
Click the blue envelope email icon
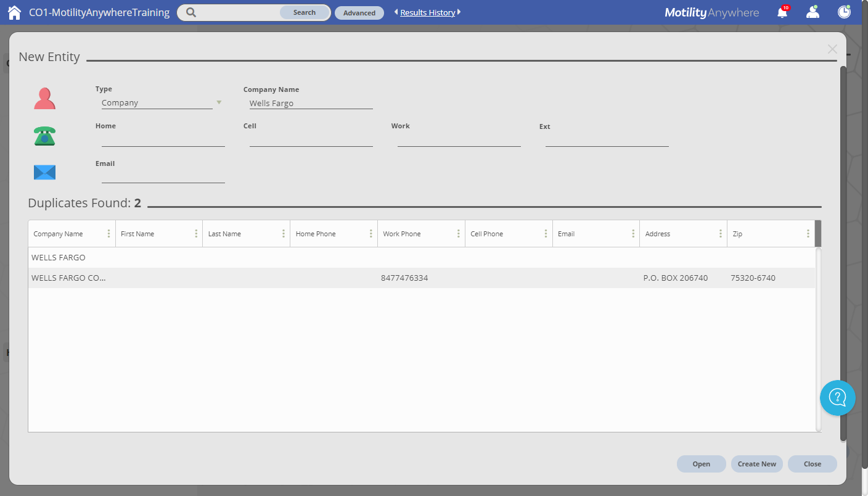[44, 172]
